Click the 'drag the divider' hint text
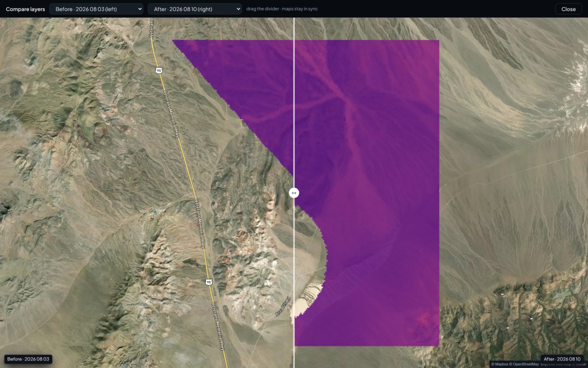Screen dimensions: 588x368 click(282, 9)
